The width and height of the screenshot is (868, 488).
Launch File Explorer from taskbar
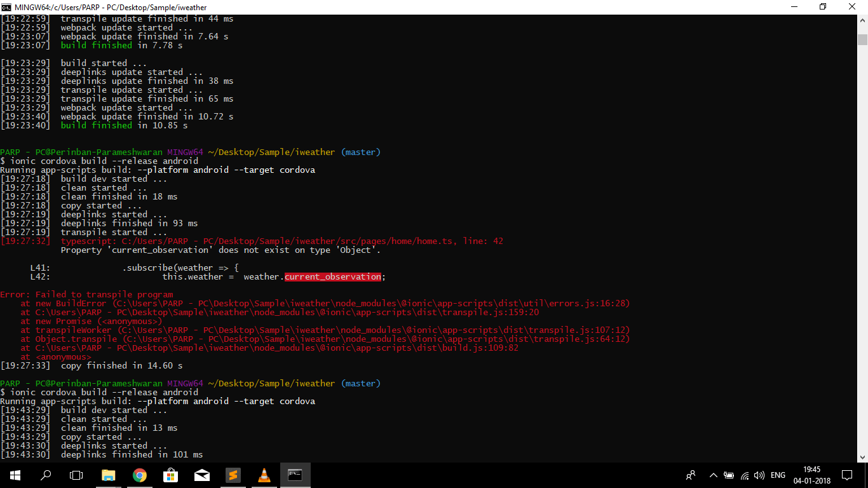coord(108,475)
